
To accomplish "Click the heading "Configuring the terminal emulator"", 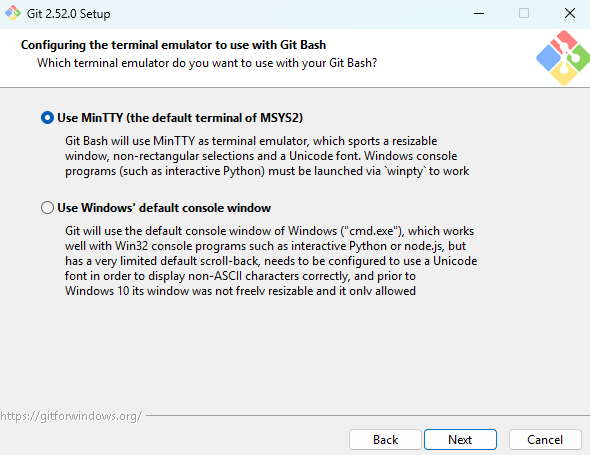I will (x=173, y=45).
